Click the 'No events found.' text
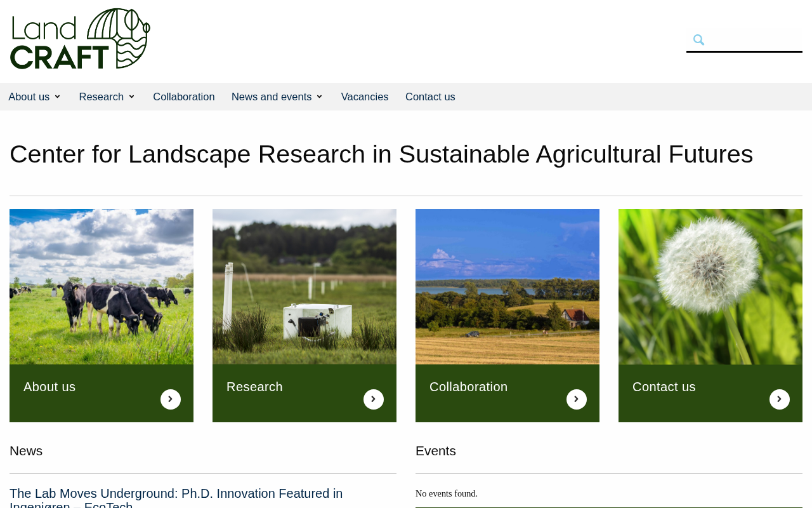The image size is (812, 508). 447,493
